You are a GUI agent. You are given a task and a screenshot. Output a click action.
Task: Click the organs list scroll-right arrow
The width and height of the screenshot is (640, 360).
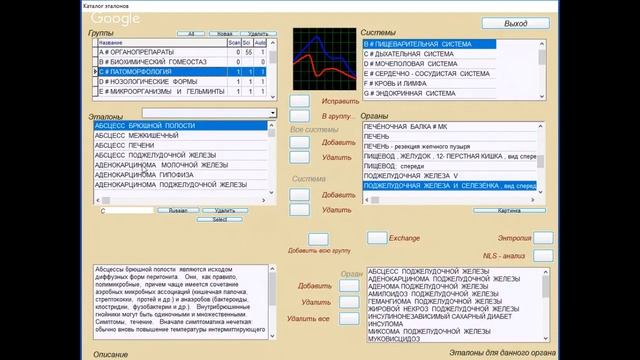tap(533, 200)
